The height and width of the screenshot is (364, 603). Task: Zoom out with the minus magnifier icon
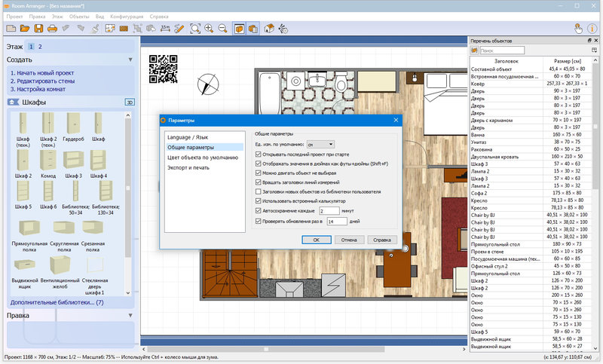pyautogui.click(x=222, y=29)
